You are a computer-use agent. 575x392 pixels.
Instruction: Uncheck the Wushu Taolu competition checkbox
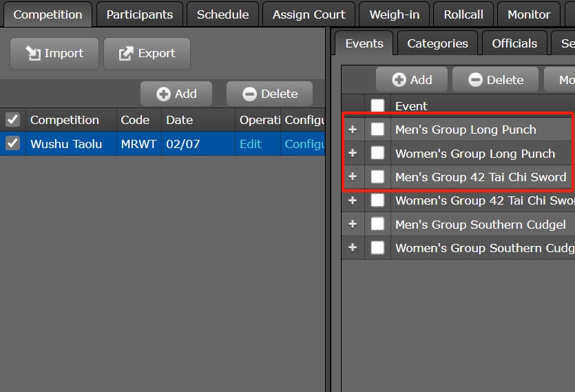point(12,143)
